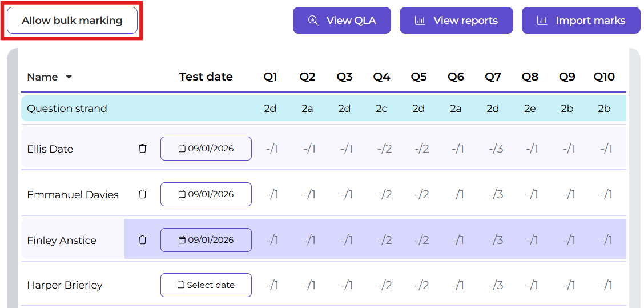Click the magnifier icon on View QLA
This screenshot has height=308, width=644.
313,21
